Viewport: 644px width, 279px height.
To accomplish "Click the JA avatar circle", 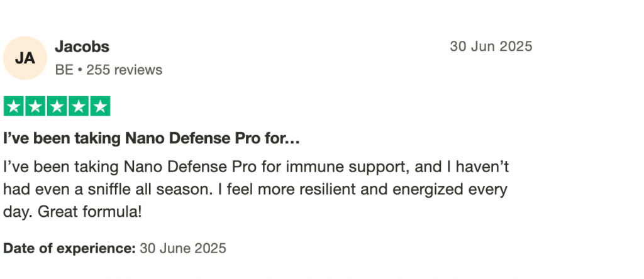I will (x=25, y=58).
